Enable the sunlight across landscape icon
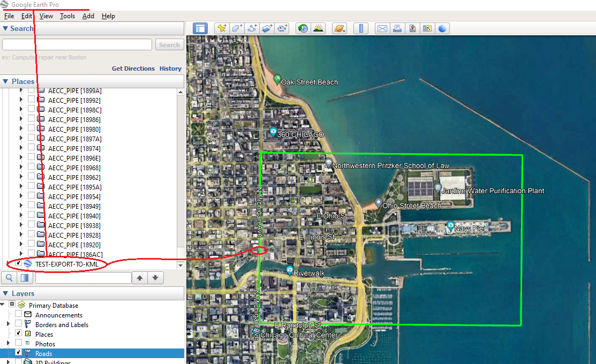The image size is (596, 364). [318, 28]
